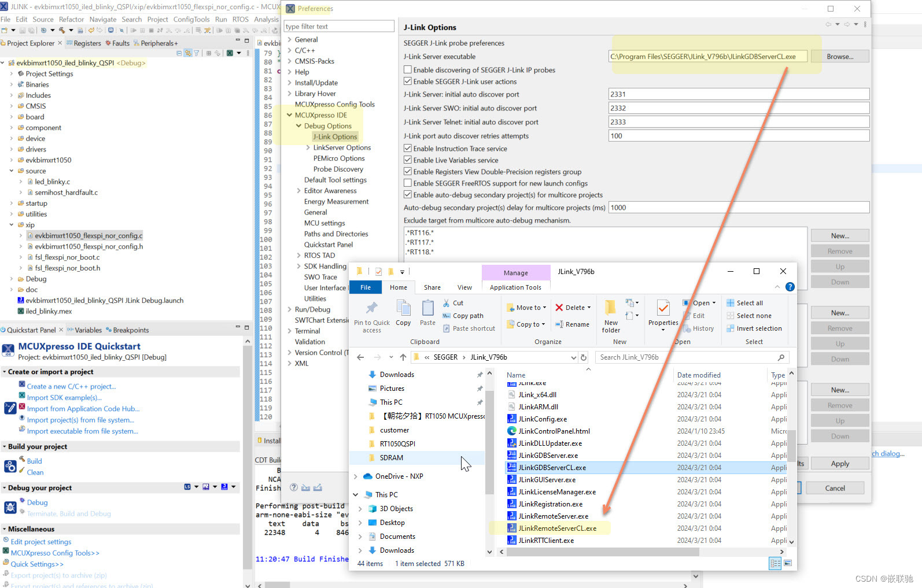Open the ConfigTools menu
The image size is (922, 588).
coord(191,19)
